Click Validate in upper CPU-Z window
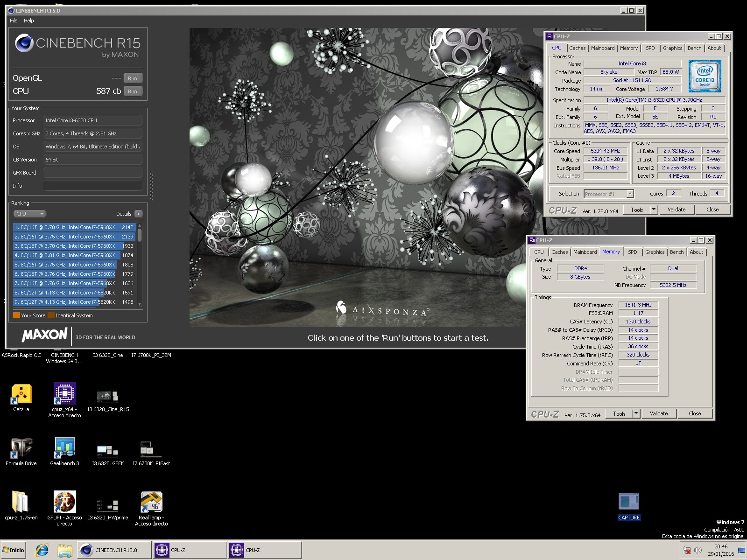This screenshot has width=747, height=560. 677,210
